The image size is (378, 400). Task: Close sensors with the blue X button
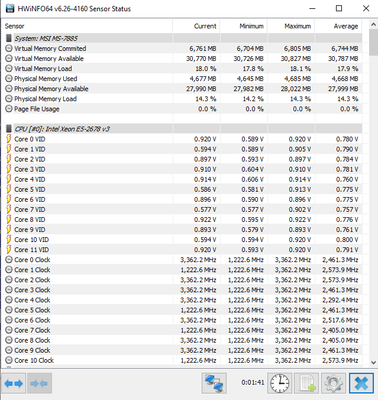(x=361, y=383)
